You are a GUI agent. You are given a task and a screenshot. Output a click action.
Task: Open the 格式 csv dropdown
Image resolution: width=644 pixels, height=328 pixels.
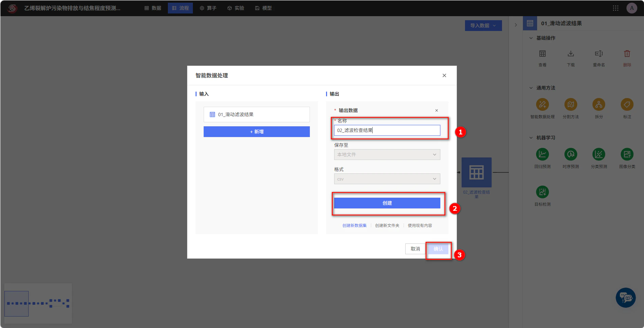click(x=387, y=179)
